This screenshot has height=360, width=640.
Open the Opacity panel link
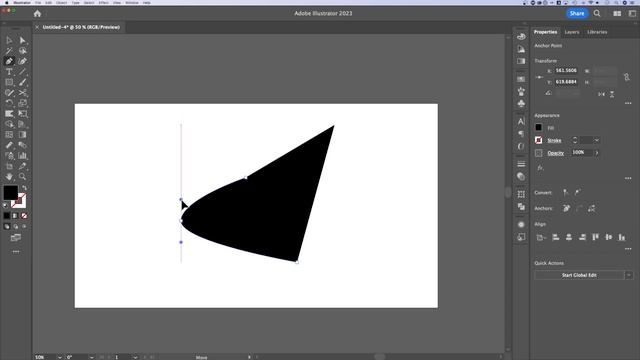[556, 153]
